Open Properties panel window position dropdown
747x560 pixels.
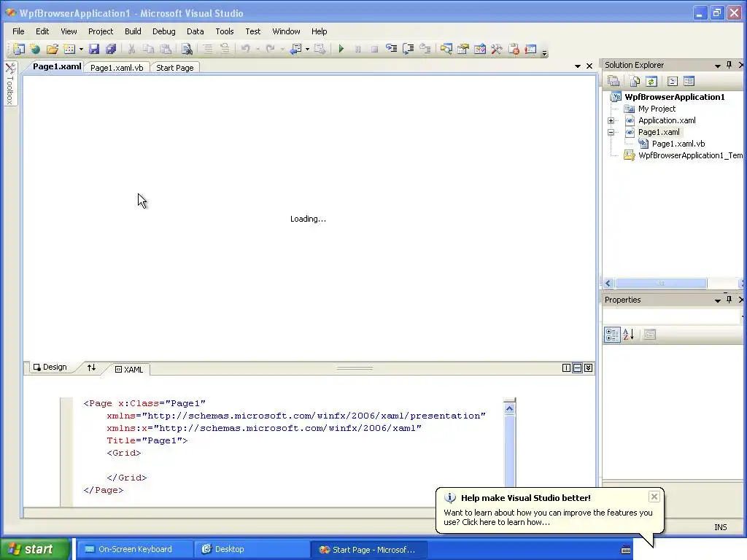[x=718, y=300]
